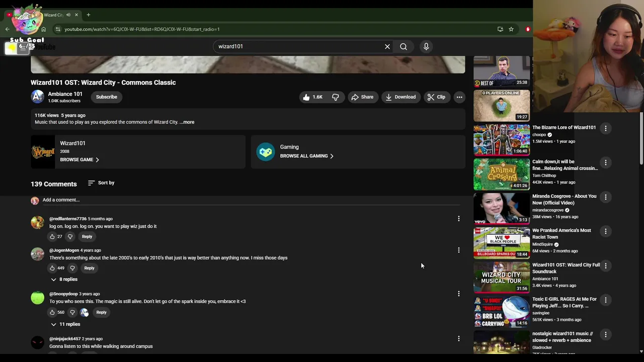Open options for ninjajack6457 comment

pos(458,339)
